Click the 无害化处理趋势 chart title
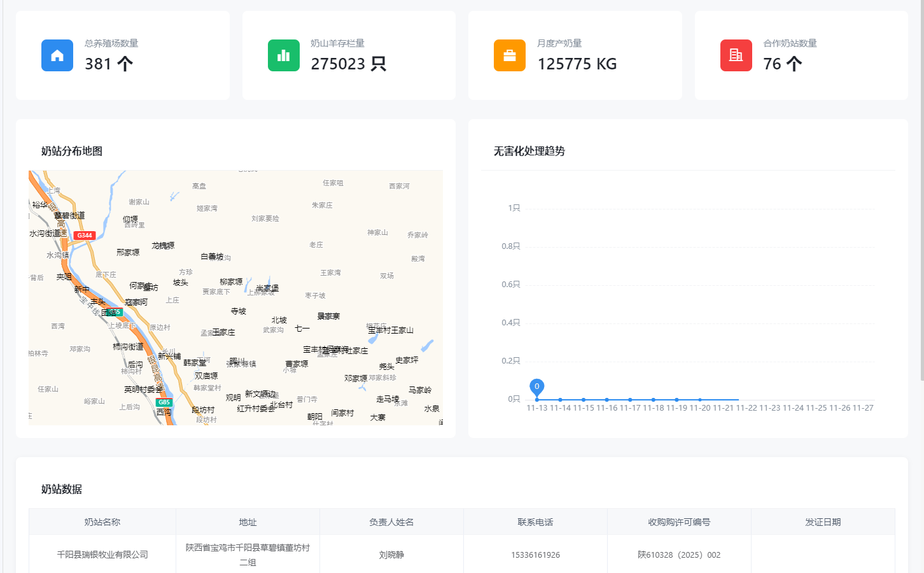The height and width of the screenshot is (573, 924). click(529, 151)
